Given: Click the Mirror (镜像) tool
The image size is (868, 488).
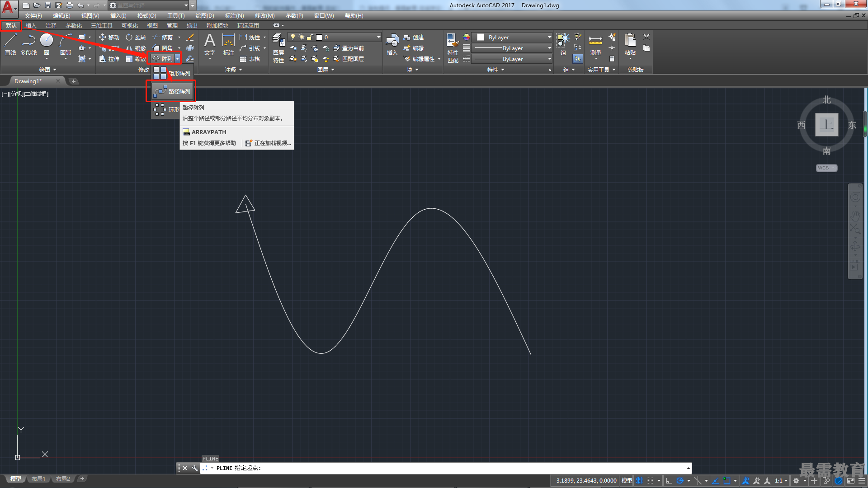Looking at the screenshot, I should tap(136, 48).
